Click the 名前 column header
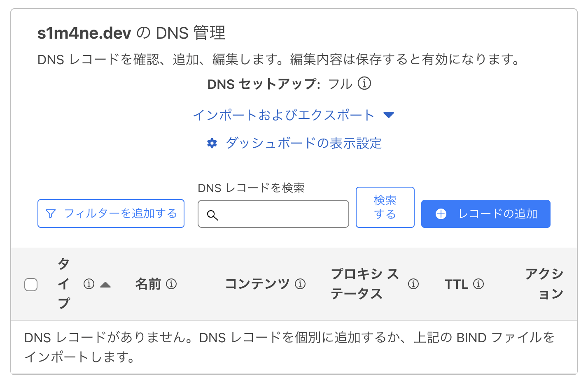The width and height of the screenshot is (588, 385). tap(148, 284)
